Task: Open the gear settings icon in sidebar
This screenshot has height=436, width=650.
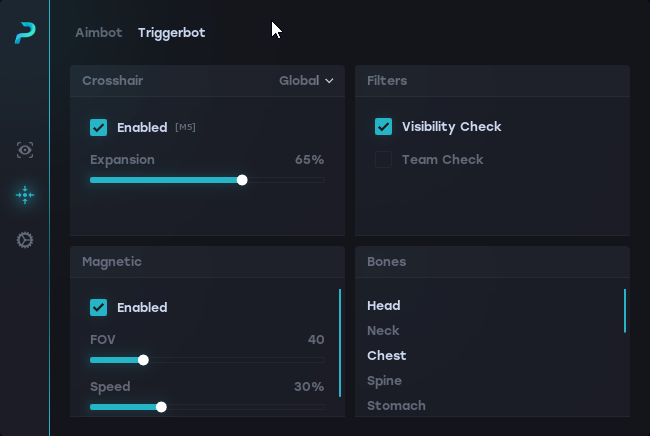Action: pyautogui.click(x=25, y=240)
